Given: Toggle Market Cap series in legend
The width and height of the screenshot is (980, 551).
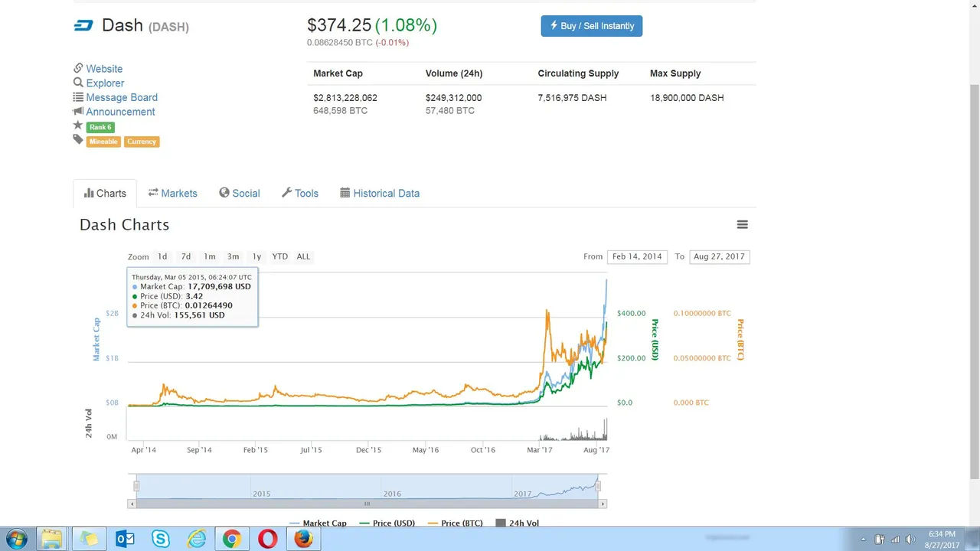Looking at the screenshot, I should pos(318,523).
